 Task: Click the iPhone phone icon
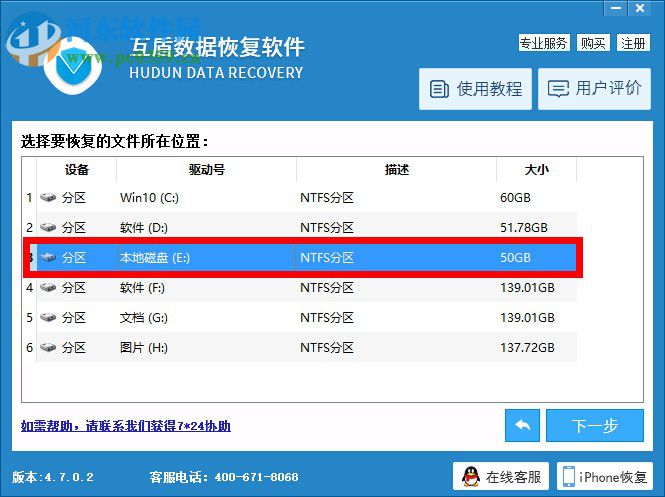pyautogui.click(x=569, y=477)
